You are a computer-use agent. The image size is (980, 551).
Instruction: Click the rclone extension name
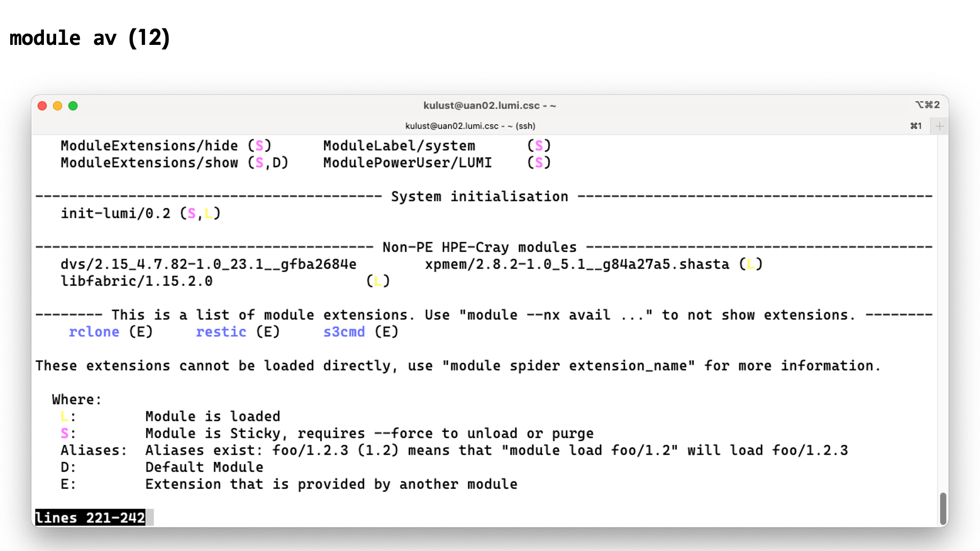94,332
